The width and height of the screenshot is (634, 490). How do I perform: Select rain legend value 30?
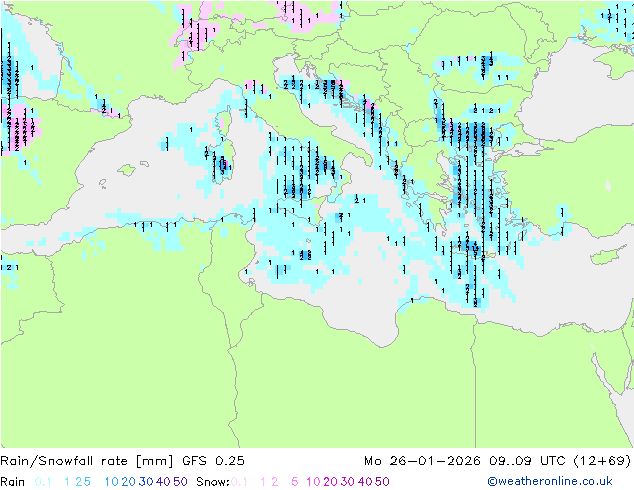pyautogui.click(x=146, y=482)
